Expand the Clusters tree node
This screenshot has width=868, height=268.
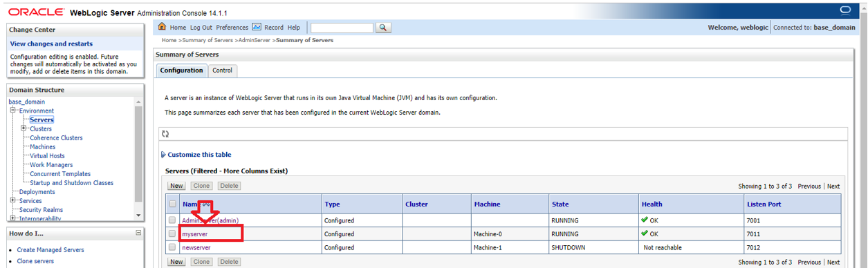point(24,128)
